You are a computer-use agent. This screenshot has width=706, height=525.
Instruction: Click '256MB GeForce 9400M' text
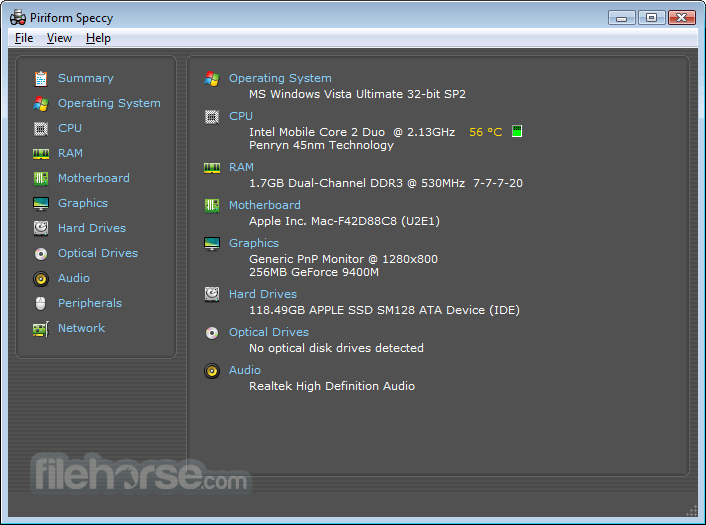pos(314,272)
